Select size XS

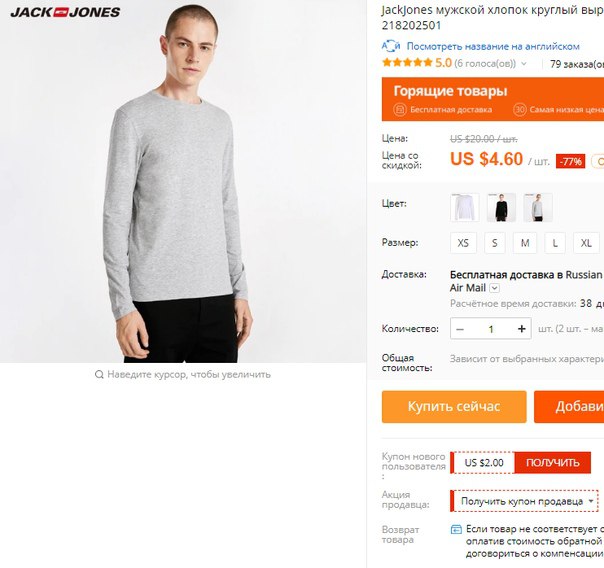(x=463, y=243)
